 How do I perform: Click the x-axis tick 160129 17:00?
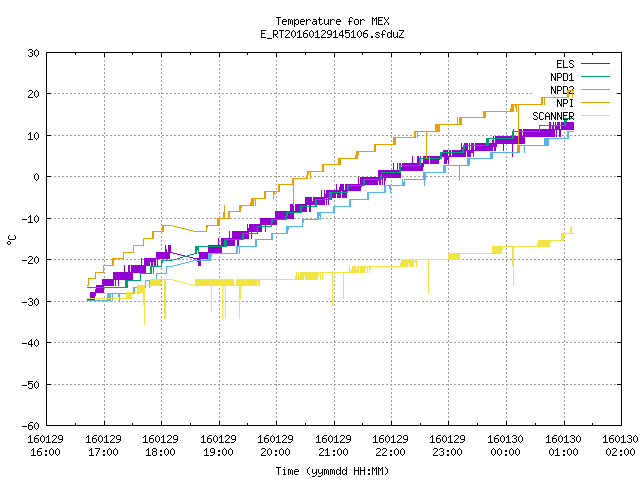tap(103, 446)
